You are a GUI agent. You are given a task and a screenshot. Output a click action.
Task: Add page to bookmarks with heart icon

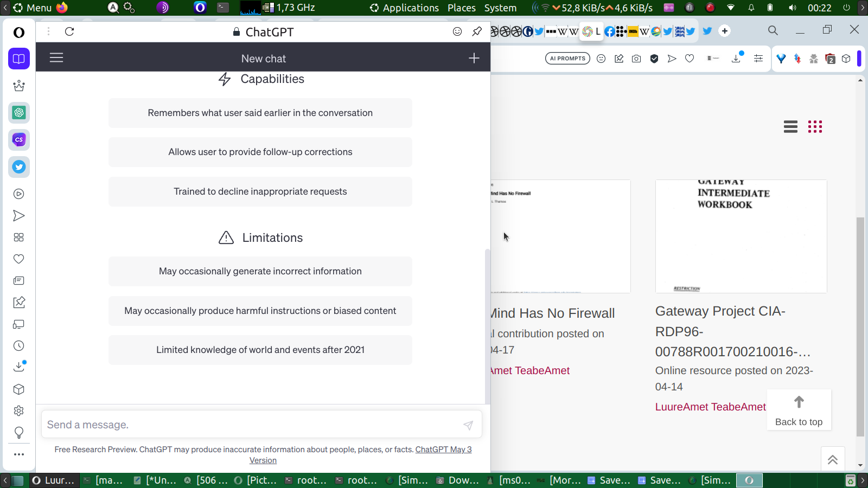point(690,59)
